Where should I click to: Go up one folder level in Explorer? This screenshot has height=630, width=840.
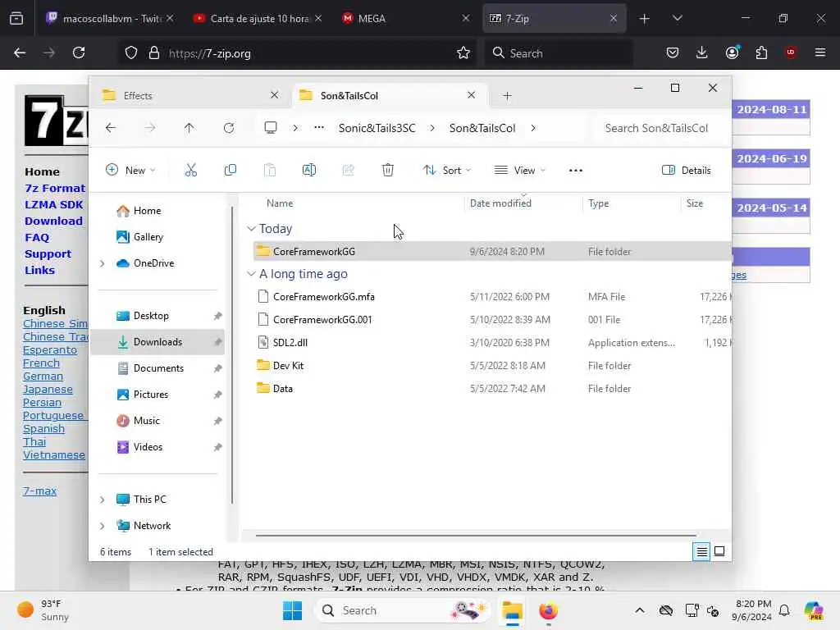[x=189, y=128]
